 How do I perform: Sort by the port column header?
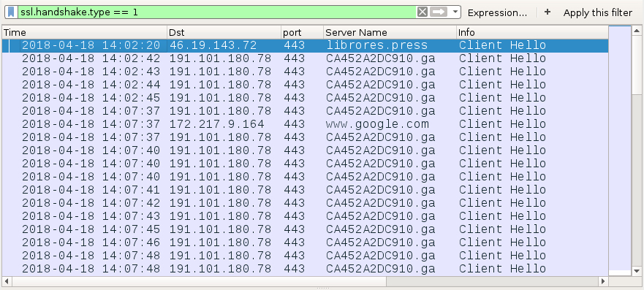click(303, 32)
